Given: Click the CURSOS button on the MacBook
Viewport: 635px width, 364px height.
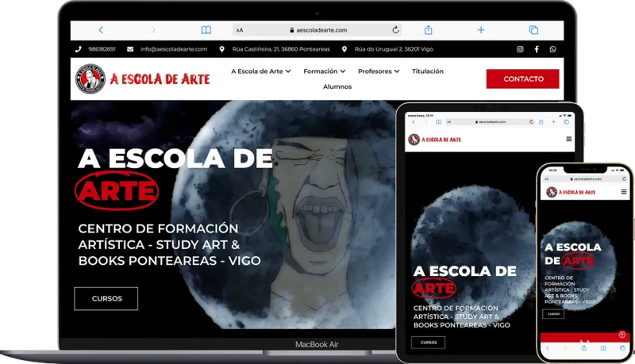Looking at the screenshot, I should (106, 298).
